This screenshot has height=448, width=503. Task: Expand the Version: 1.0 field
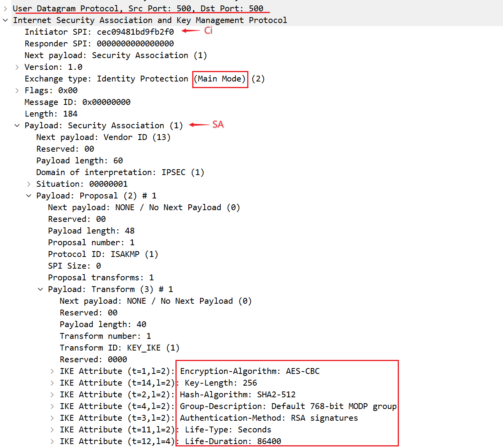point(17,67)
